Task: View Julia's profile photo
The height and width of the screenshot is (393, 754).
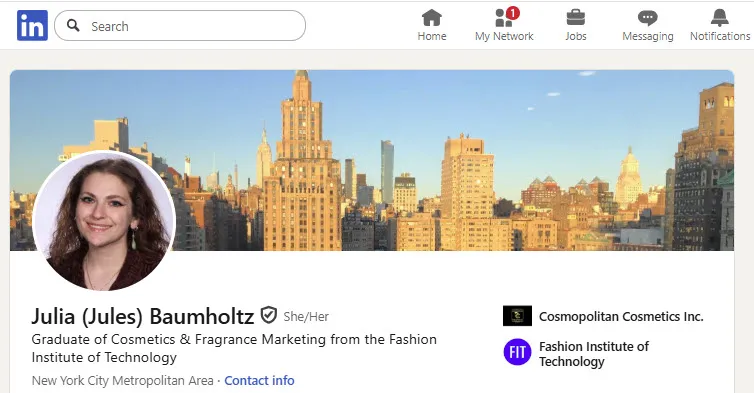Action: click(104, 222)
